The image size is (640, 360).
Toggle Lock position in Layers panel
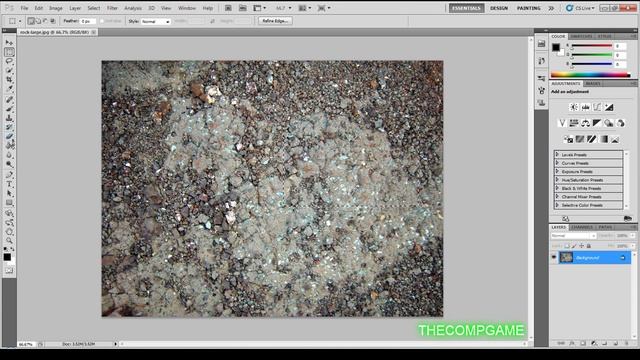pyautogui.click(x=581, y=246)
